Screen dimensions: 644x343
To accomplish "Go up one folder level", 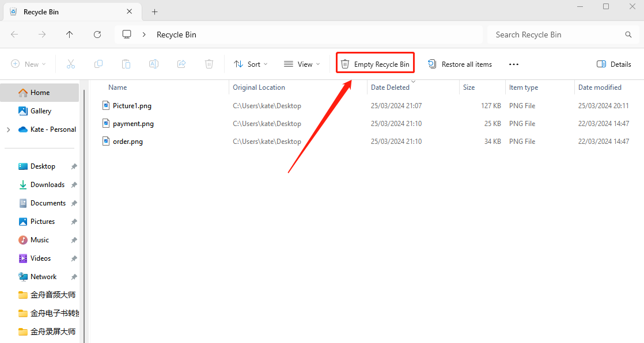I will point(70,35).
